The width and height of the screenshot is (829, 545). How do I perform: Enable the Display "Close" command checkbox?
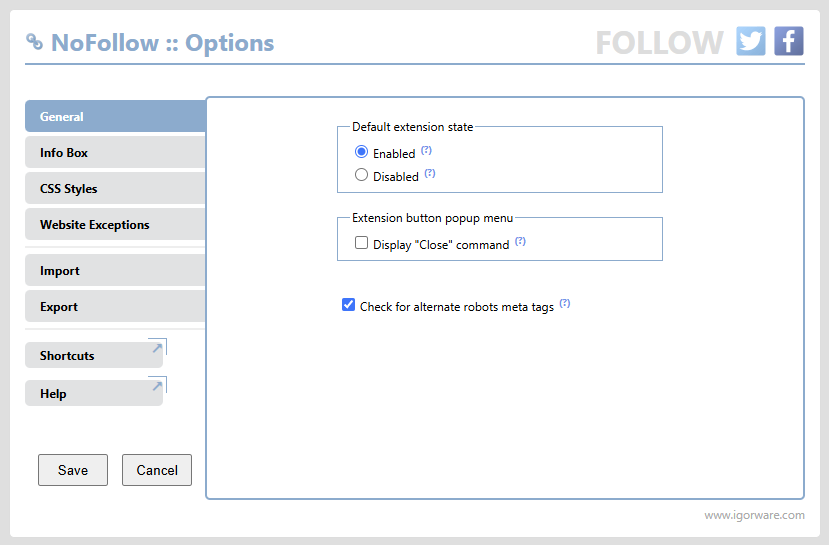point(362,243)
